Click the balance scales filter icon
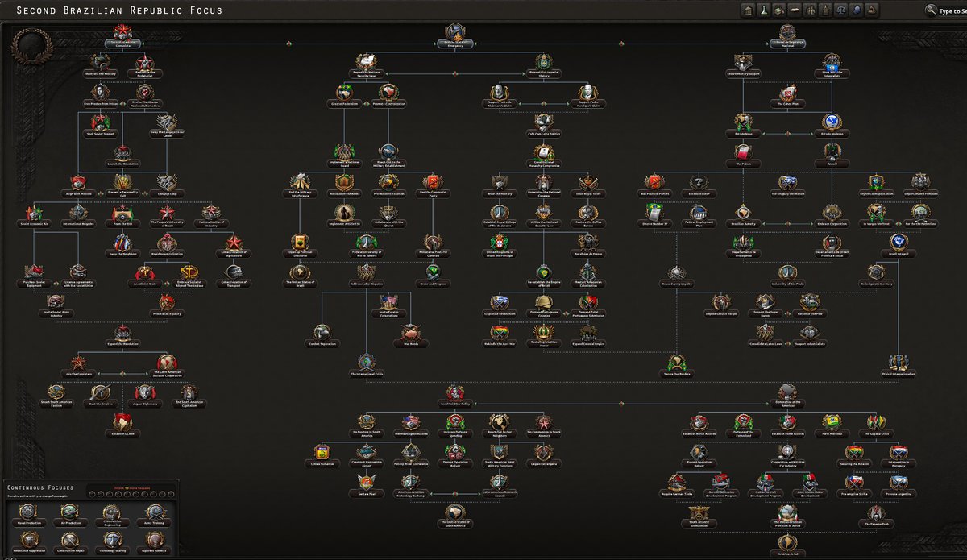Image resolution: width=967 pixels, height=560 pixels. (839, 10)
